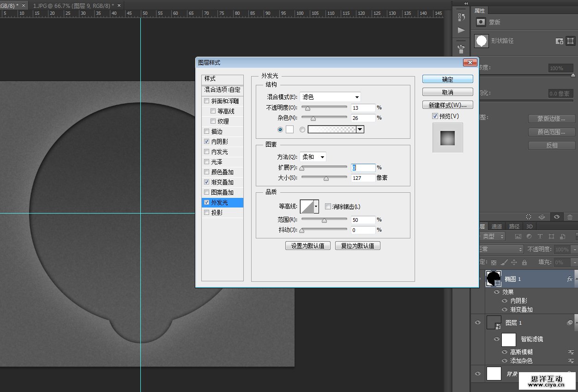The image size is (578, 392).
Task: Click the lock all padlock icon
Action: tap(524, 262)
